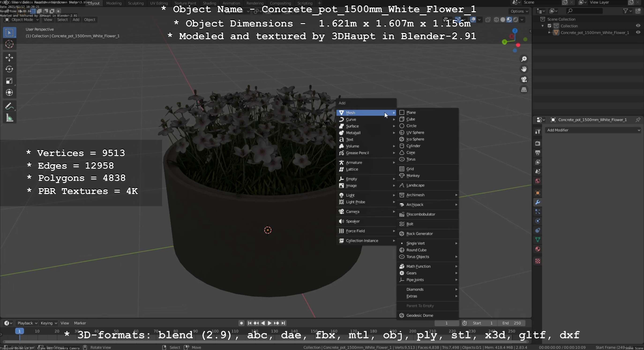
Task: Choose Cube from the Mesh submenu
Action: (x=428, y=119)
